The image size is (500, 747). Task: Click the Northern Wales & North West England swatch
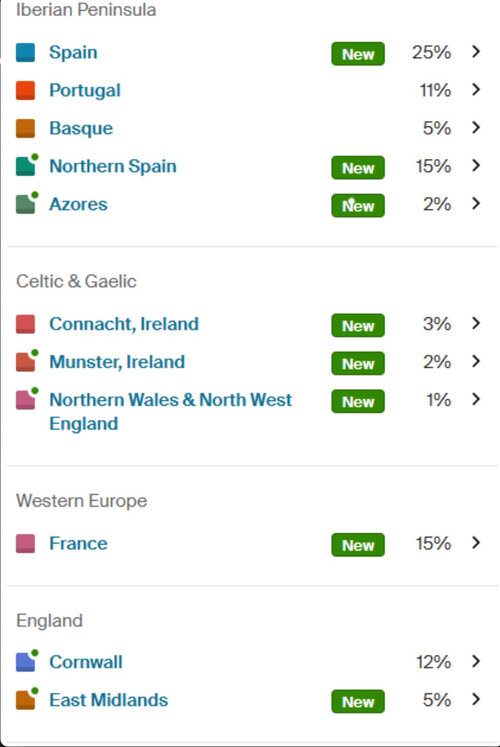coord(27,399)
